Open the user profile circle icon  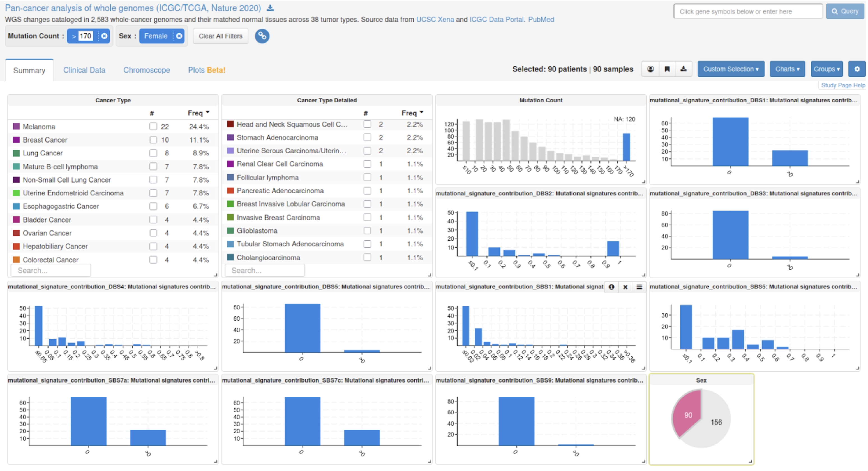point(650,69)
